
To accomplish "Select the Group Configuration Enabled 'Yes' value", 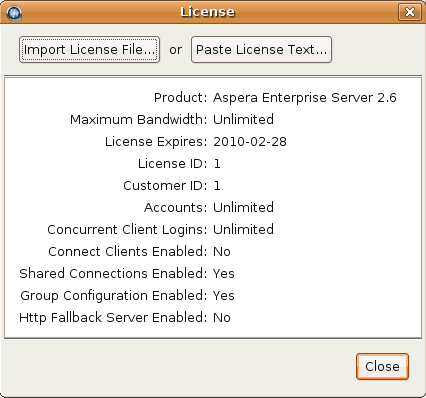I will (x=224, y=296).
